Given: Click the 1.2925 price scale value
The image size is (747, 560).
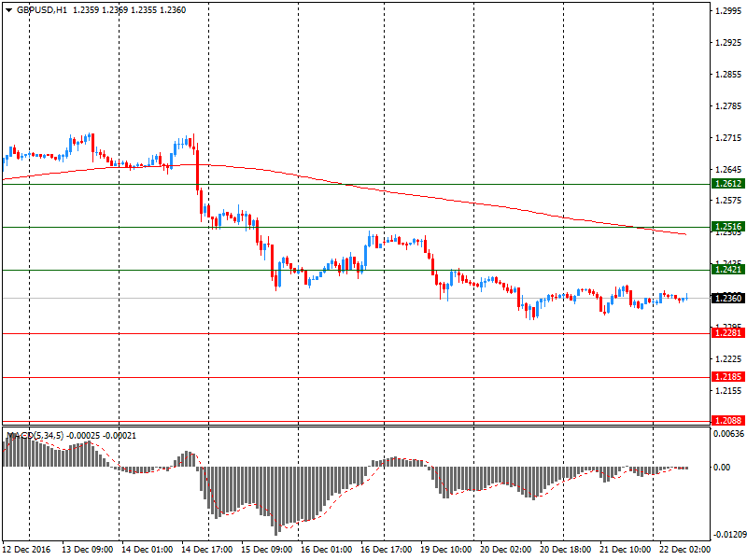Looking at the screenshot, I should tap(729, 43).
